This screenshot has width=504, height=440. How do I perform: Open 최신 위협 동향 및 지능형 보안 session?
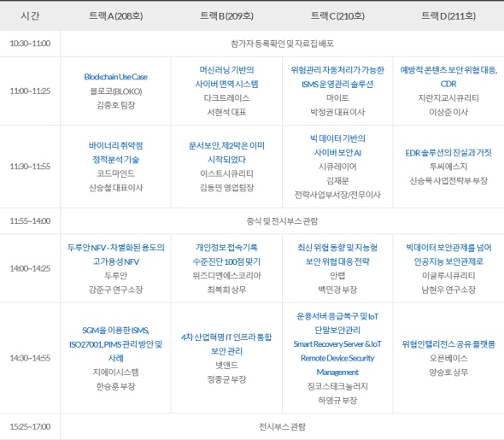pyautogui.click(x=337, y=255)
